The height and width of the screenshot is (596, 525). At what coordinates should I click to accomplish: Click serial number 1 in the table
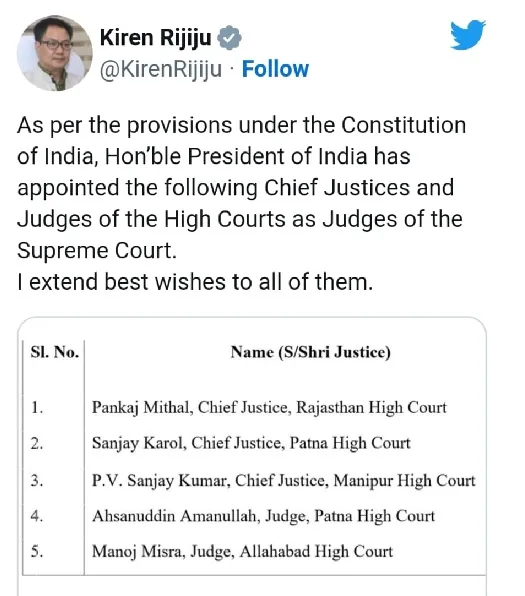coord(37,408)
